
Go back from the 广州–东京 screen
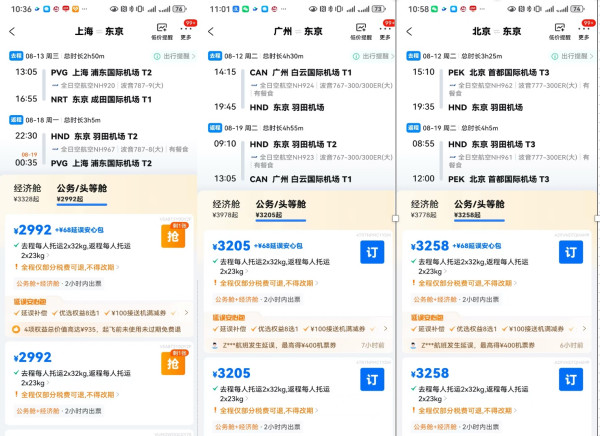(211, 31)
